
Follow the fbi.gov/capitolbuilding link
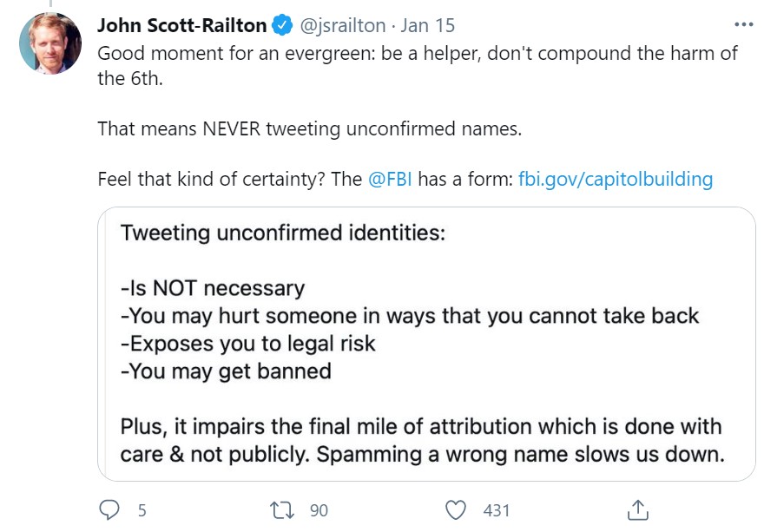(615, 180)
